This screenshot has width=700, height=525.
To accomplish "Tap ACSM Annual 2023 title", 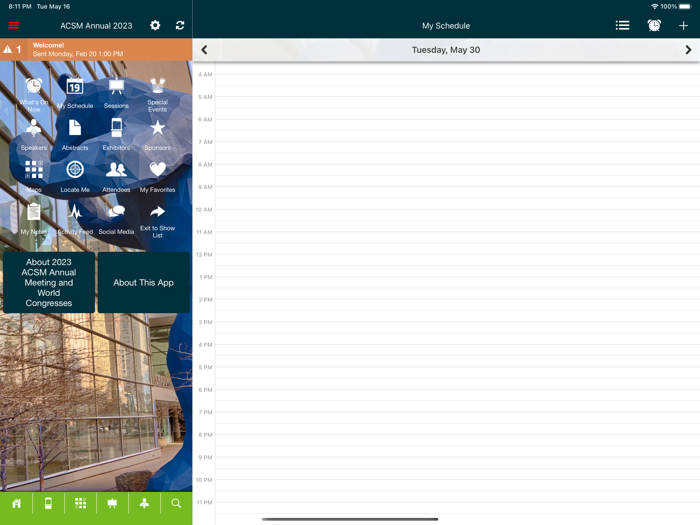I will [x=96, y=25].
